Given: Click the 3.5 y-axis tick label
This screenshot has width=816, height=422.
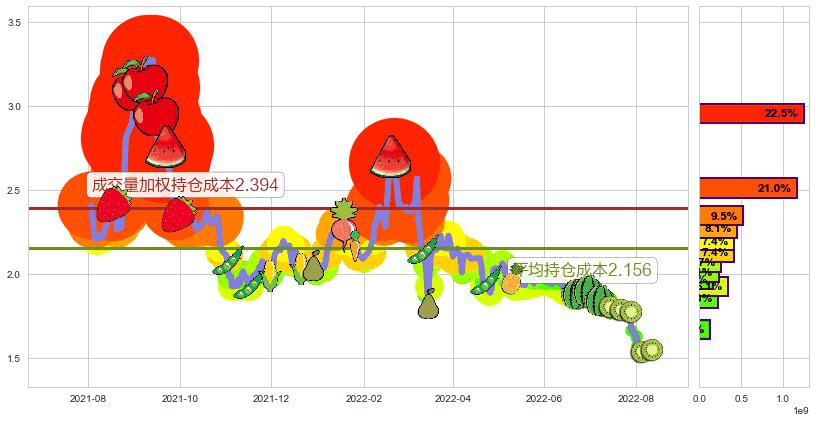Looking at the screenshot, I should point(15,22).
